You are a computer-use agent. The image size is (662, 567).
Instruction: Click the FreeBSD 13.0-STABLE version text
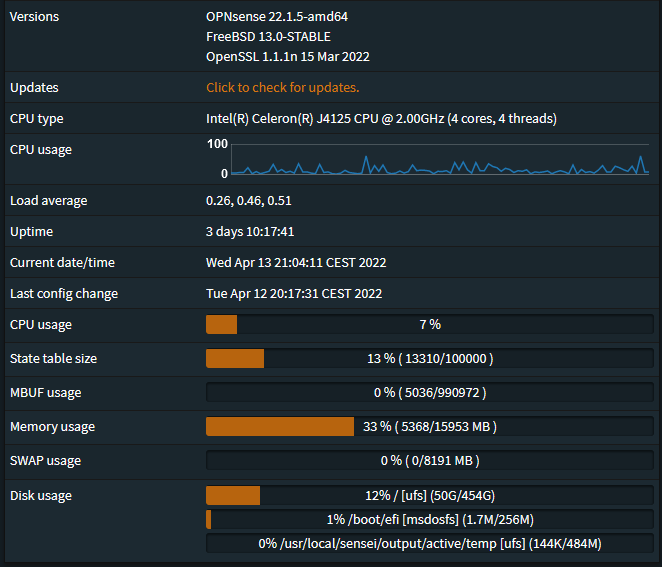pyautogui.click(x=268, y=37)
